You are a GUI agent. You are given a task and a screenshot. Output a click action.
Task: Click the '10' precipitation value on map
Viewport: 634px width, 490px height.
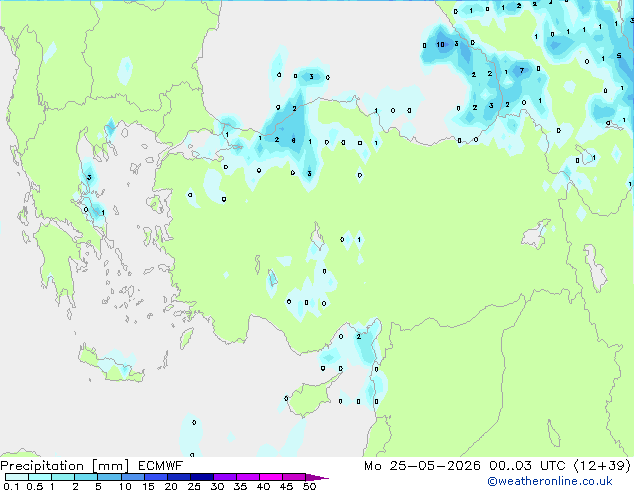(440, 44)
